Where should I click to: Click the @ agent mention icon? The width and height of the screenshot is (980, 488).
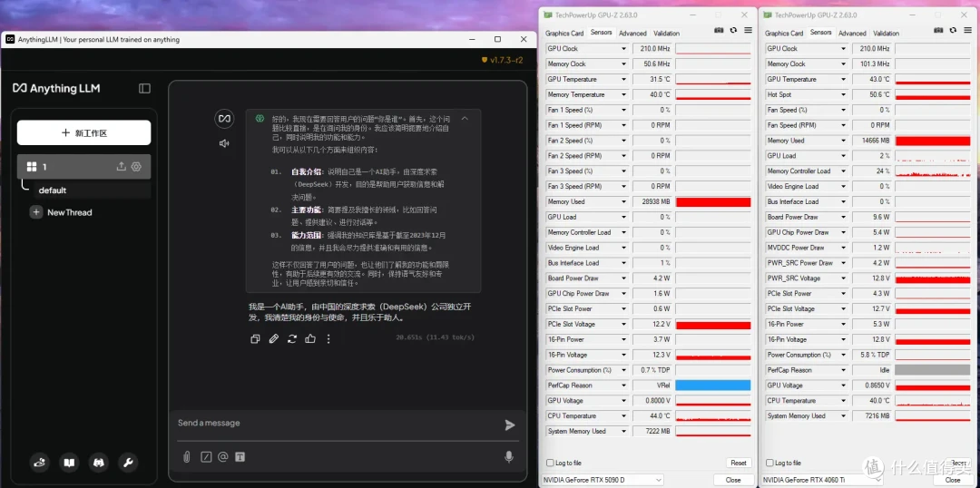click(x=222, y=457)
